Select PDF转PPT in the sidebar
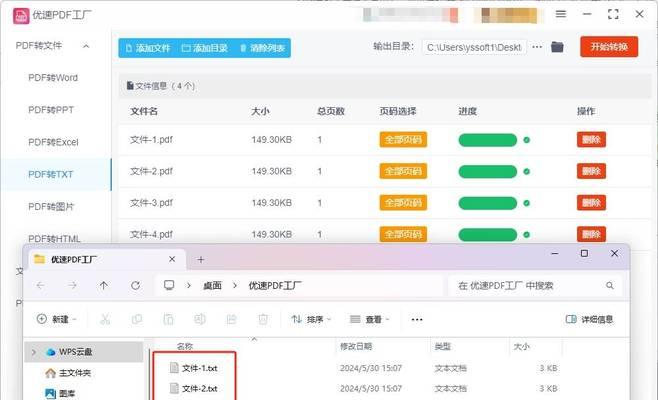This screenshot has height=400, width=658. (x=51, y=110)
